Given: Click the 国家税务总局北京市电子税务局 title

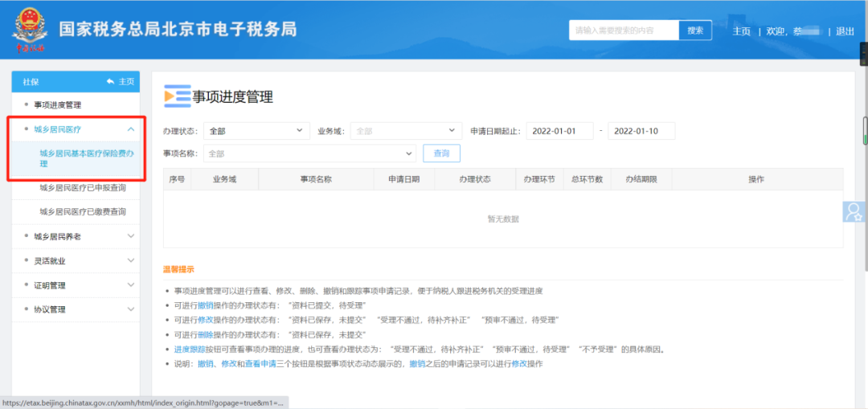Looking at the screenshot, I should (x=178, y=30).
